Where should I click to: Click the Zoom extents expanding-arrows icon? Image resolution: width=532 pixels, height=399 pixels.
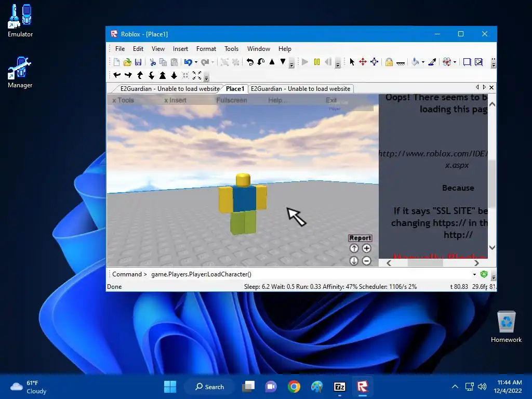click(197, 75)
